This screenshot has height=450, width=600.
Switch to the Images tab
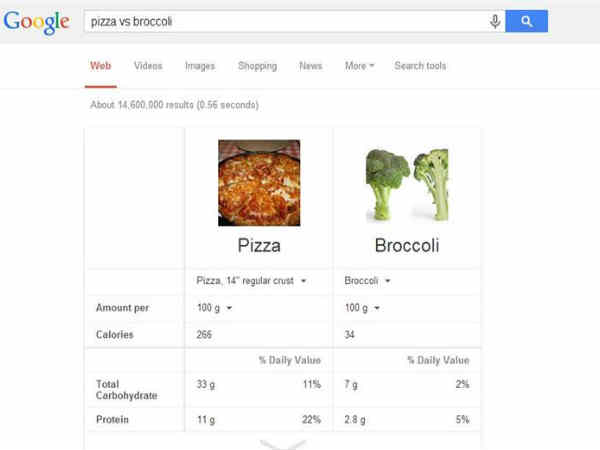[x=200, y=66]
